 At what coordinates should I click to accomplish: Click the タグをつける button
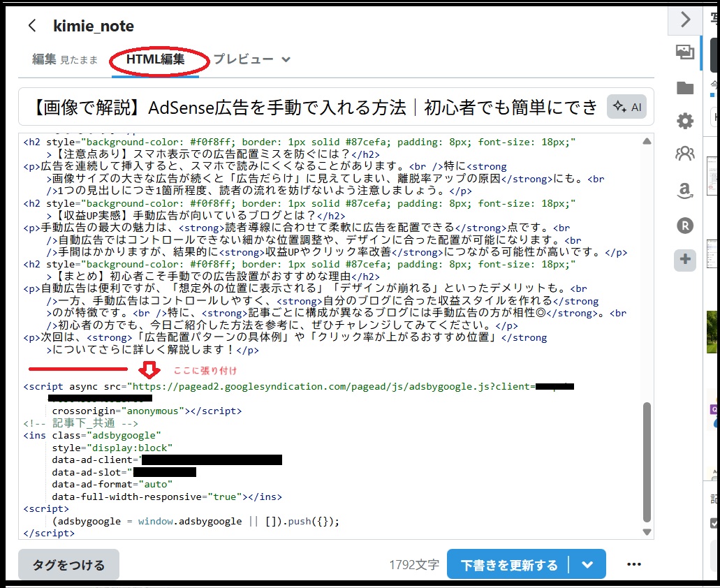pyautogui.click(x=69, y=564)
